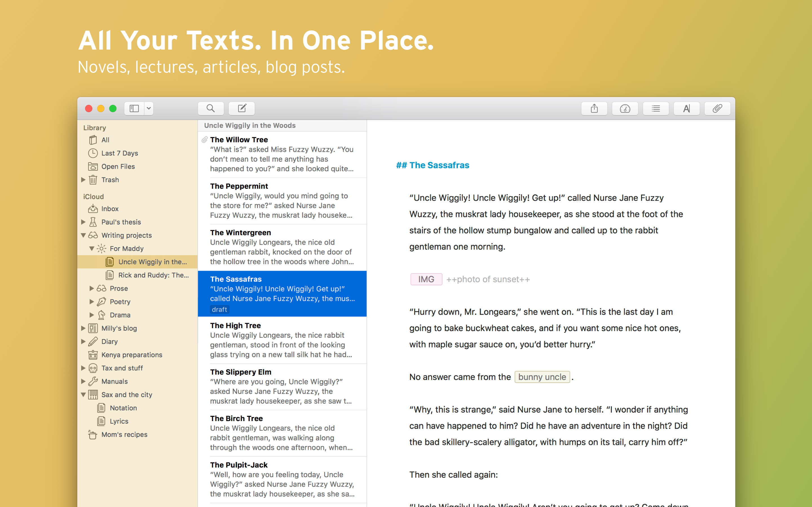Click the bunny uncle annotation
The width and height of the screenshot is (812, 507).
coord(542,377)
